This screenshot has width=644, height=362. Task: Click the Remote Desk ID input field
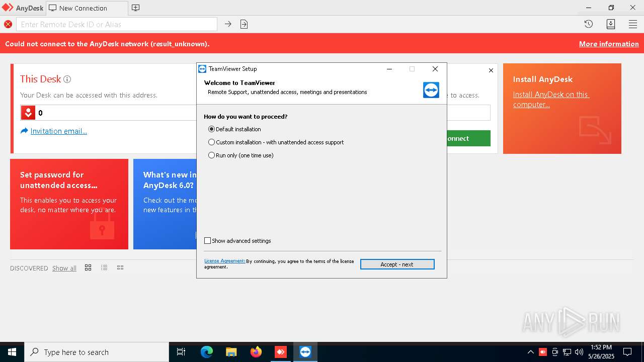coord(117,24)
